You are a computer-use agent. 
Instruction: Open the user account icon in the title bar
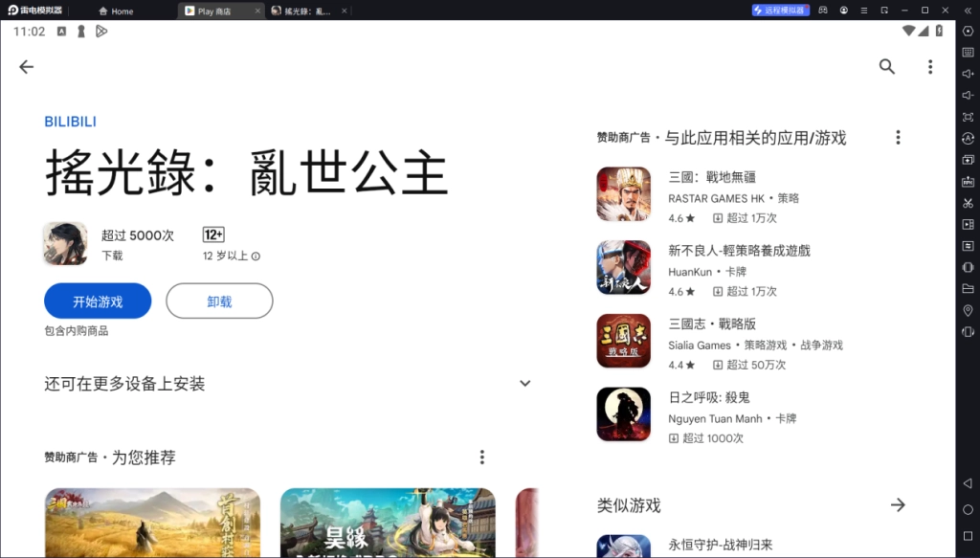pyautogui.click(x=844, y=10)
